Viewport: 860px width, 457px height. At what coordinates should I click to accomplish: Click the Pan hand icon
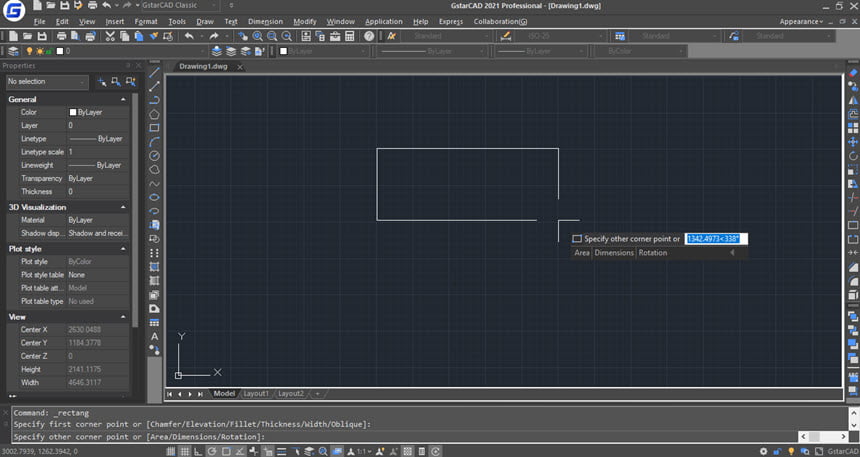pyautogui.click(x=242, y=36)
